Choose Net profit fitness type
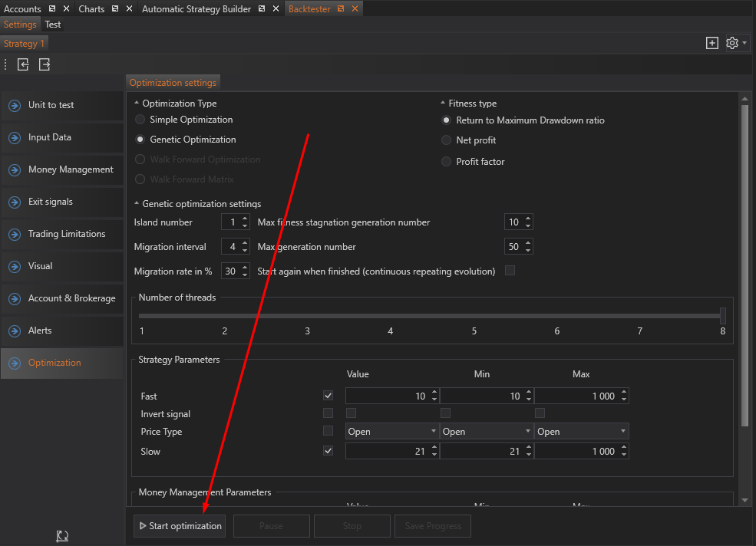Screen dimensions: 756x546 point(447,140)
